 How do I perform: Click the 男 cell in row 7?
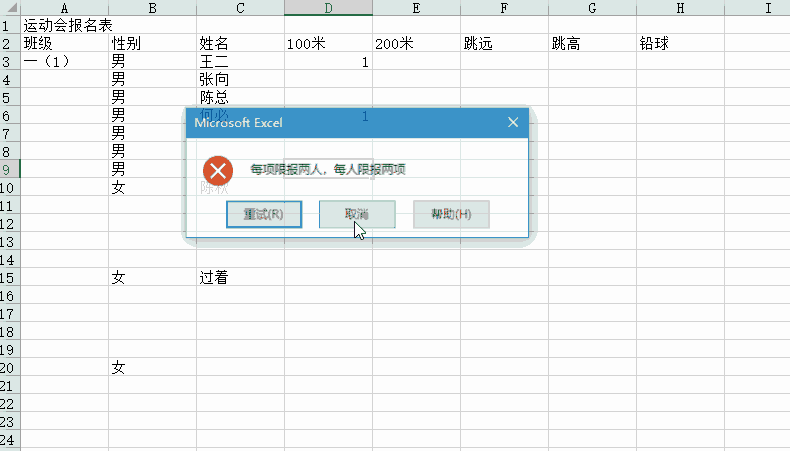(x=152, y=133)
